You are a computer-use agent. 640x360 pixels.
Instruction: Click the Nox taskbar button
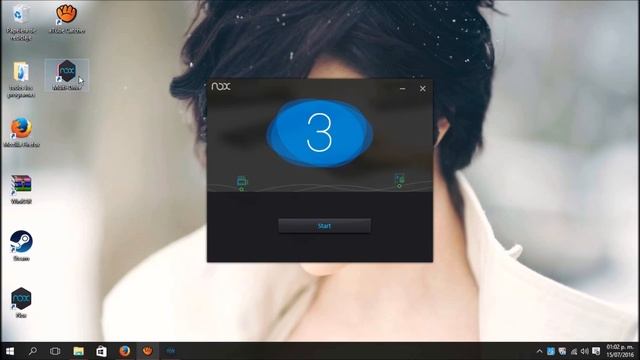pyautogui.click(x=171, y=351)
